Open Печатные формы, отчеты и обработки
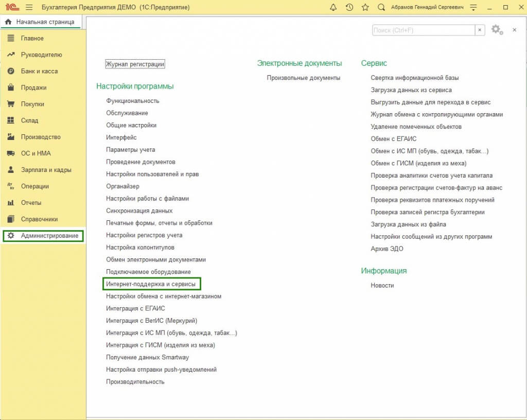Viewport: 527px width, 420px height. click(159, 223)
